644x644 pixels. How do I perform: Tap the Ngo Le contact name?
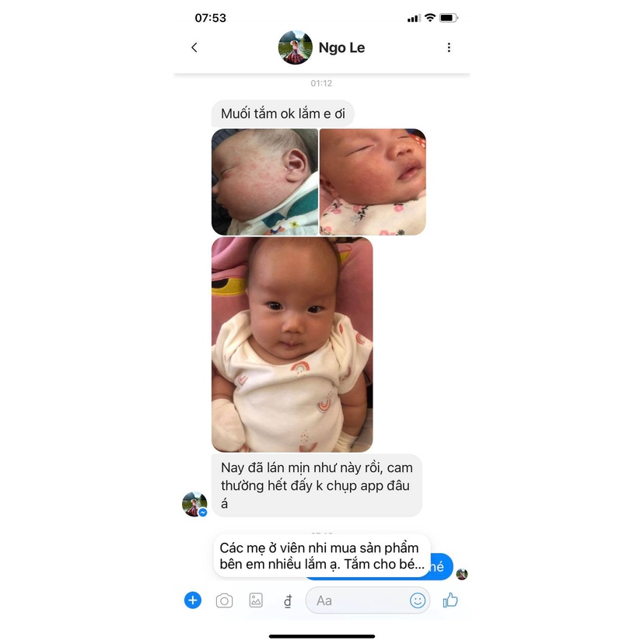pos(341,47)
